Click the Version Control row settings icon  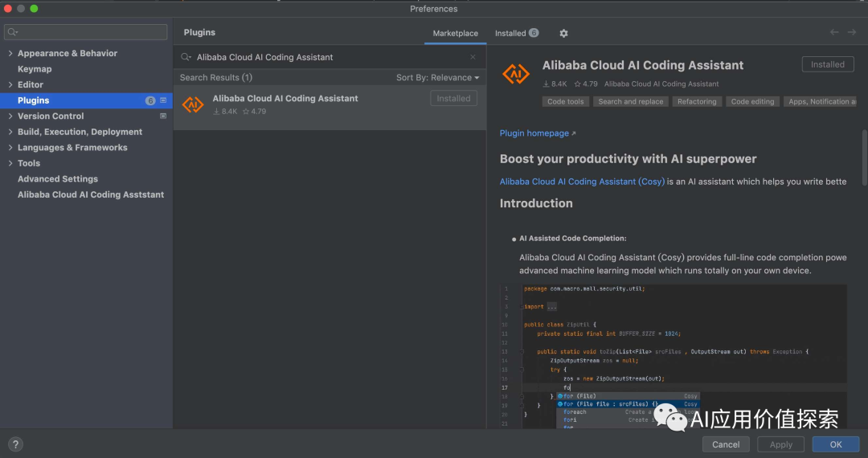163,117
